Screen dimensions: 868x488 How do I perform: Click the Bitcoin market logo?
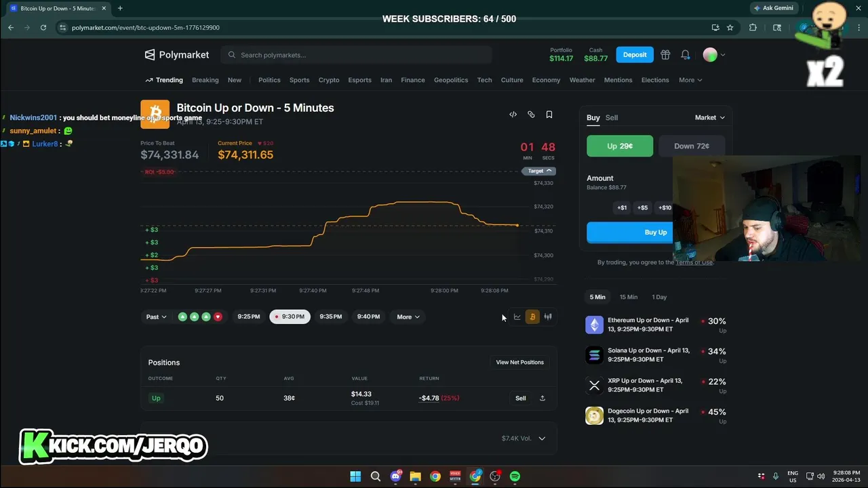point(155,114)
